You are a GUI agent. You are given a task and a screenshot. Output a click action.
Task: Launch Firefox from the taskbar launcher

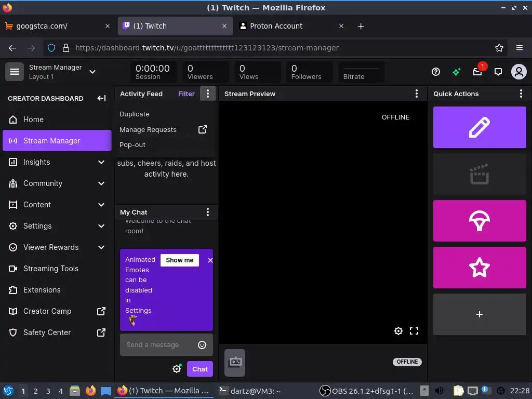tap(90, 391)
